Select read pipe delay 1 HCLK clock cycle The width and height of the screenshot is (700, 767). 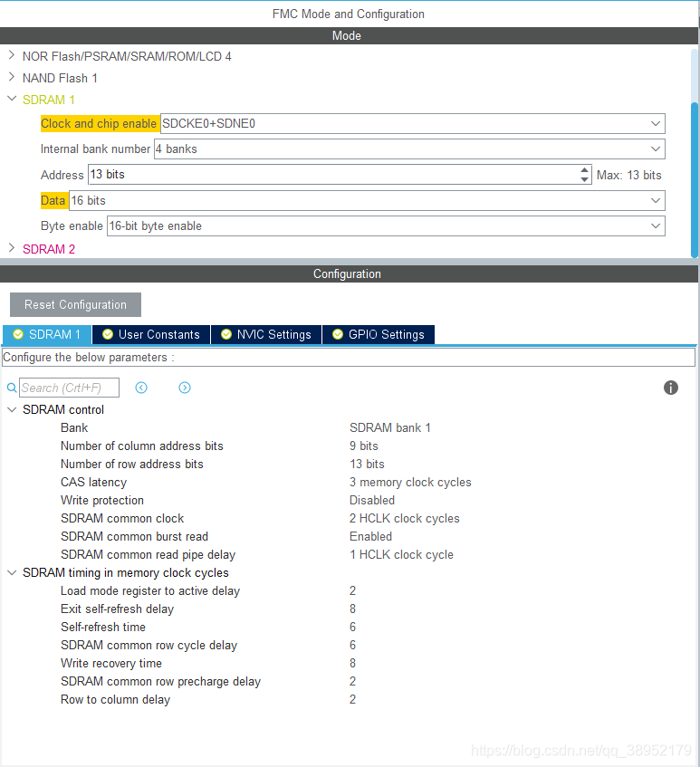(x=401, y=554)
